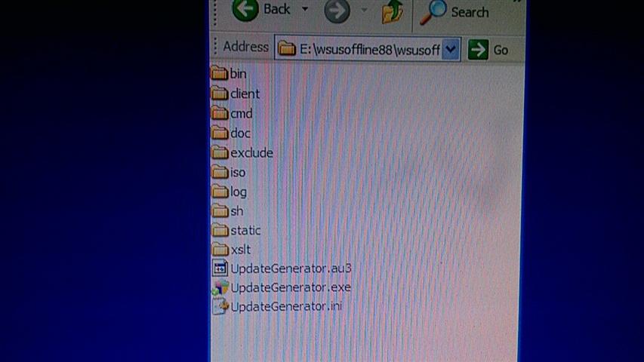Click the Search magnifier icon
The width and height of the screenshot is (644, 362).
433,12
